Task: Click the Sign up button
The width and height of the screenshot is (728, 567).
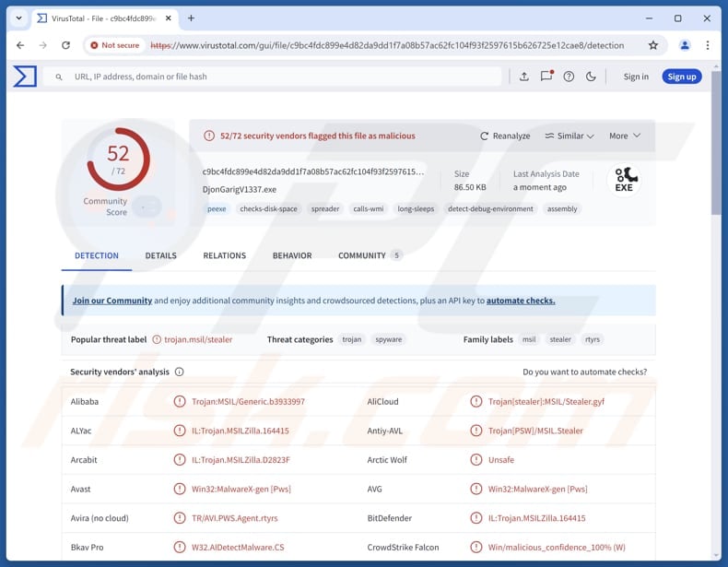Action: [x=682, y=77]
